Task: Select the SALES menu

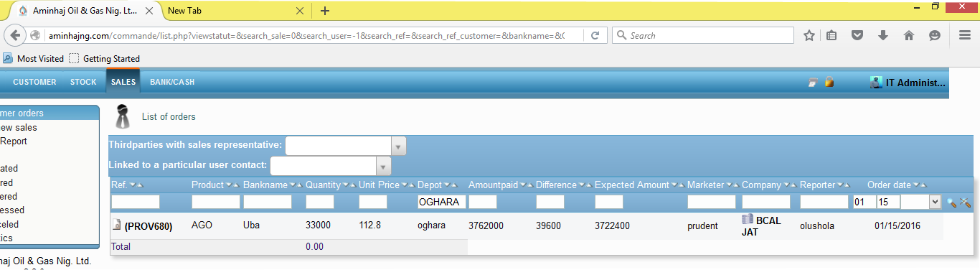Action: pos(123,82)
